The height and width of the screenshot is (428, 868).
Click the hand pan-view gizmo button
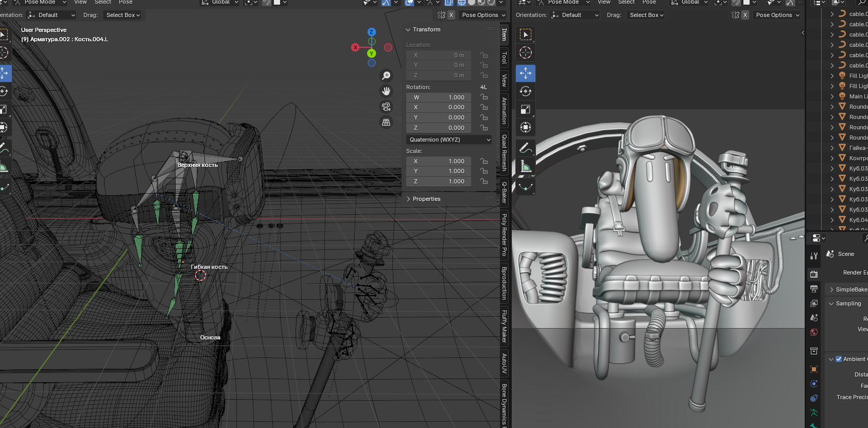(x=386, y=91)
